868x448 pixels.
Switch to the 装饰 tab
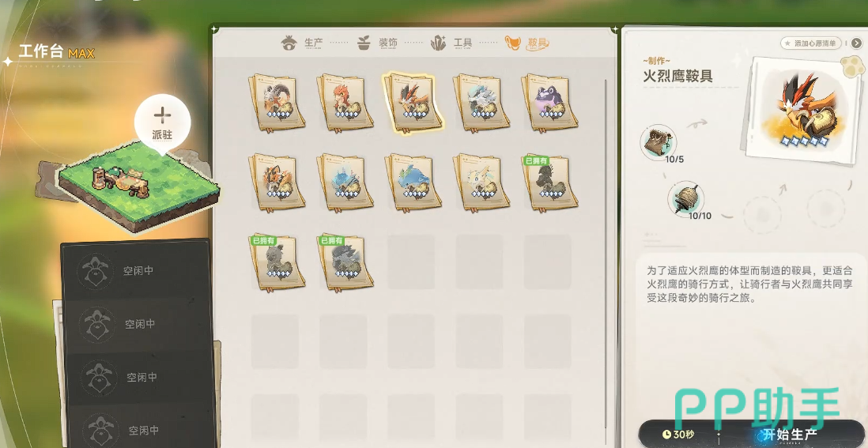pos(378,43)
